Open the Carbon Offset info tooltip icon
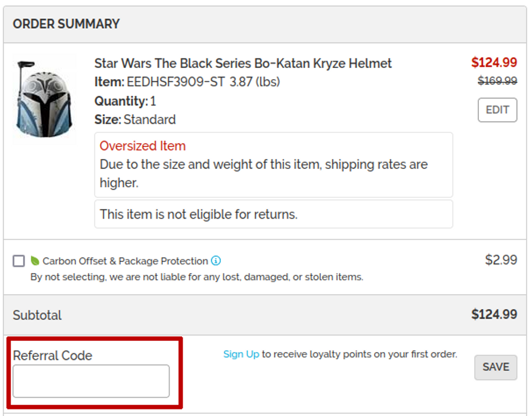 click(x=216, y=261)
